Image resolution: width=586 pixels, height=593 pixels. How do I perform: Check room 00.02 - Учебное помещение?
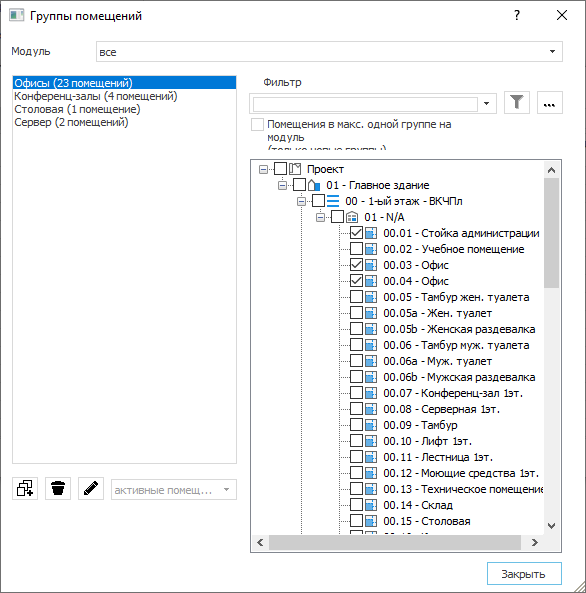(356, 249)
